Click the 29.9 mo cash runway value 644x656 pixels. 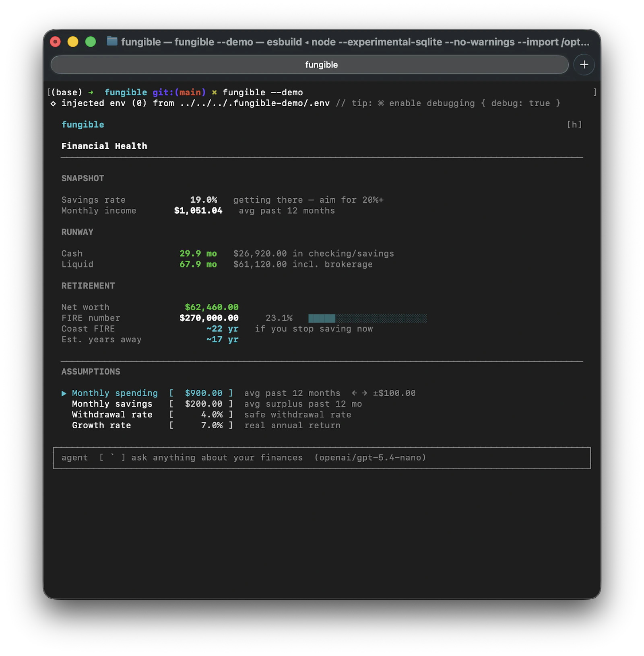pyautogui.click(x=198, y=254)
